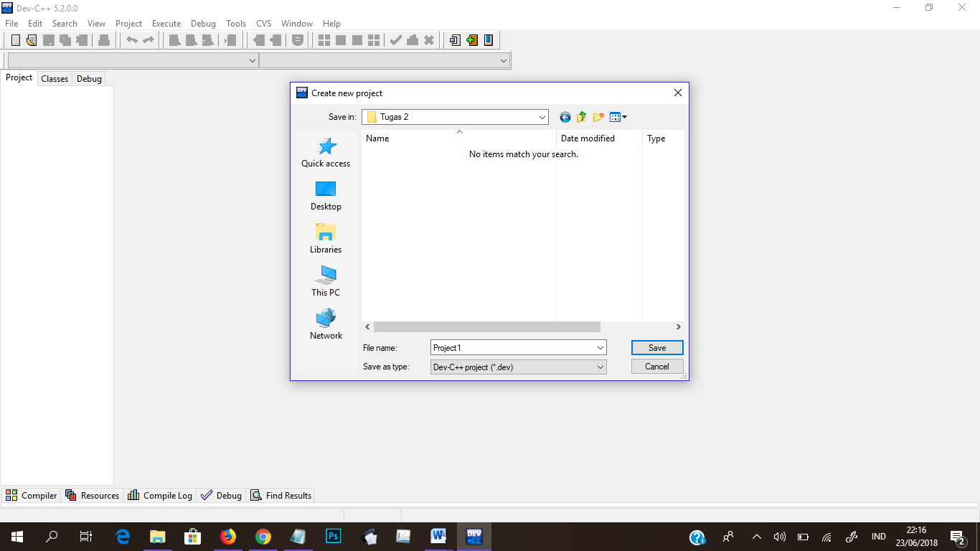
Task: Select Network in the places bar
Action: tap(326, 325)
